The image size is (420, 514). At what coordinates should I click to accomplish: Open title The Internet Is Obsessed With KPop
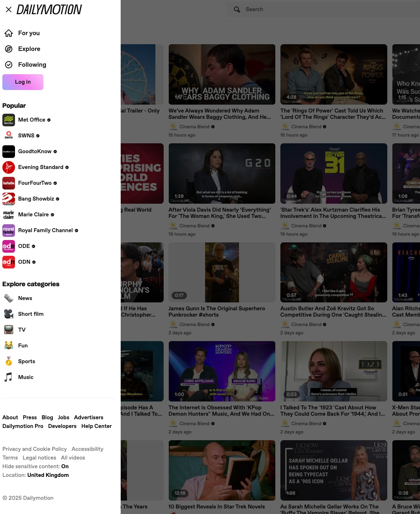221,411
